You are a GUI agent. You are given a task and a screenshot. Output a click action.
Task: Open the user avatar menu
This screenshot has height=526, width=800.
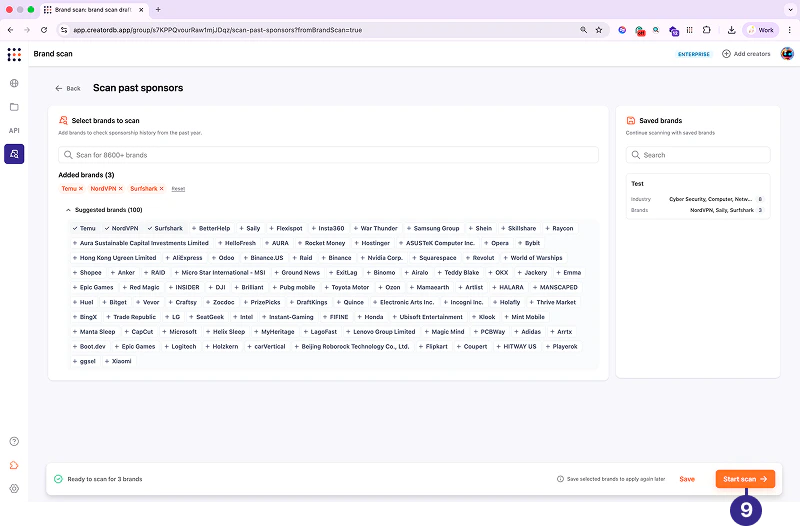(x=787, y=54)
